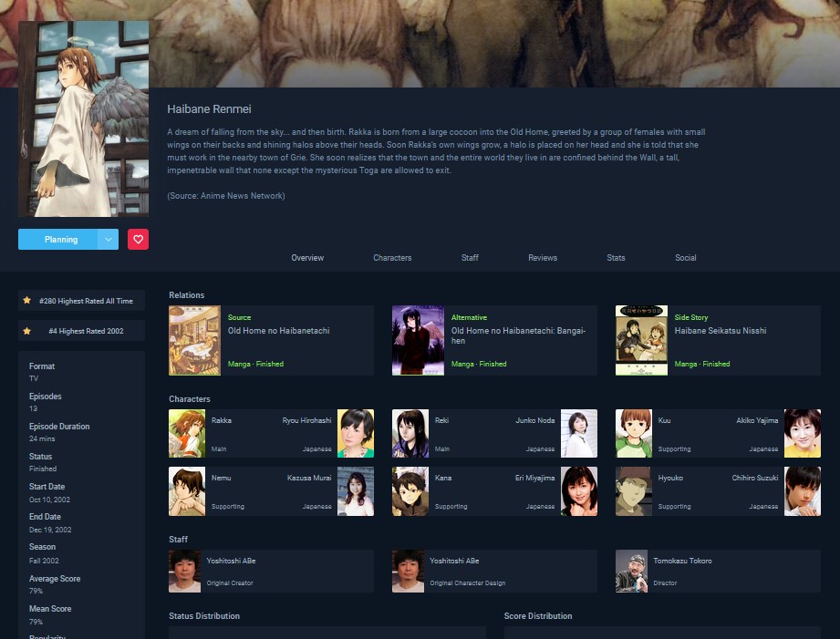Open Hyouko character portrait

[634, 491]
